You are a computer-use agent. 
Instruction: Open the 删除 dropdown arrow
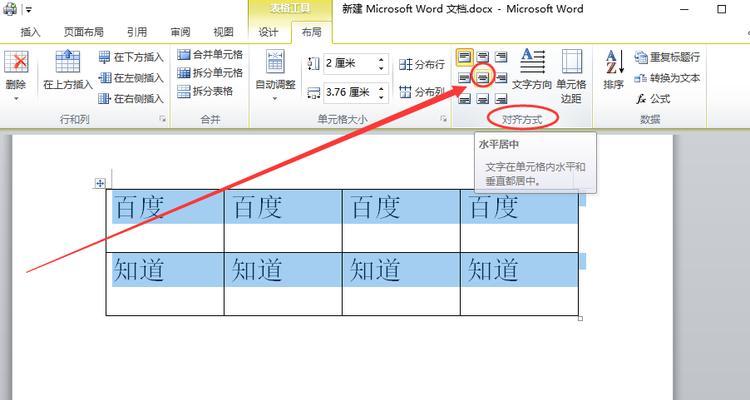point(16,99)
